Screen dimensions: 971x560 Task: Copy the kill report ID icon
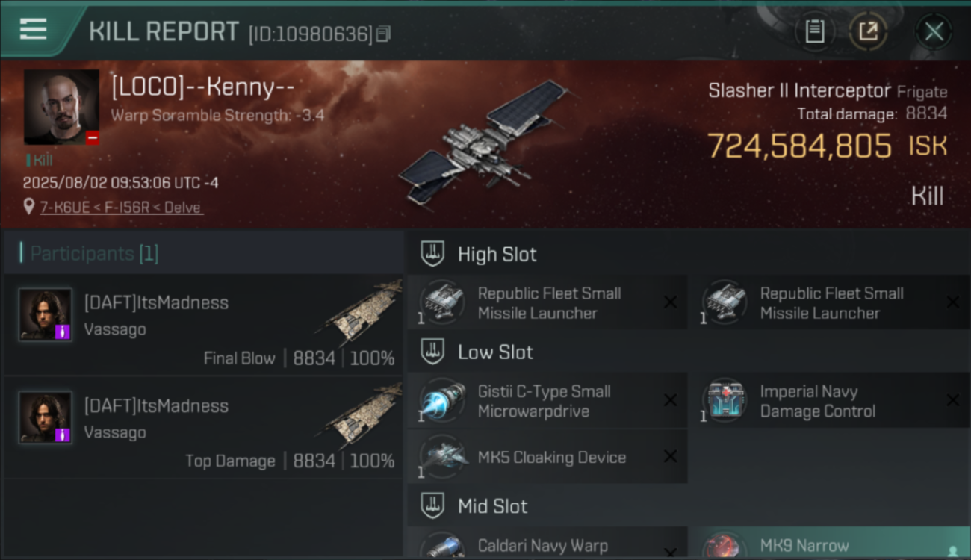click(x=383, y=34)
